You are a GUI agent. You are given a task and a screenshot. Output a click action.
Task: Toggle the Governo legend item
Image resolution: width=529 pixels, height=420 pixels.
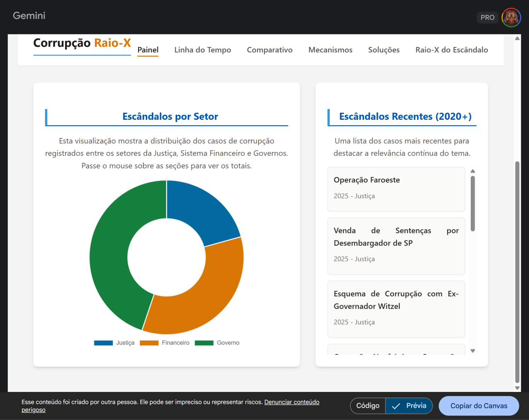(217, 343)
